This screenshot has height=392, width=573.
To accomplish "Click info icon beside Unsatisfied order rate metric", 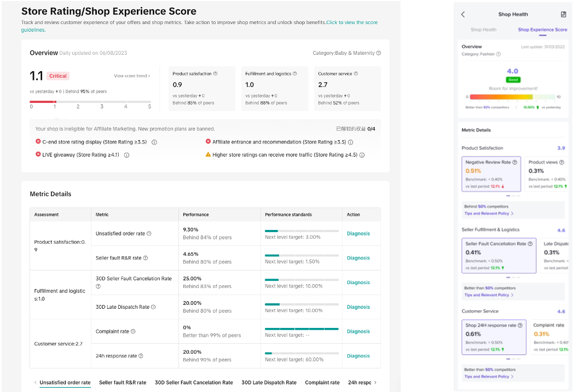I will tap(149, 234).
